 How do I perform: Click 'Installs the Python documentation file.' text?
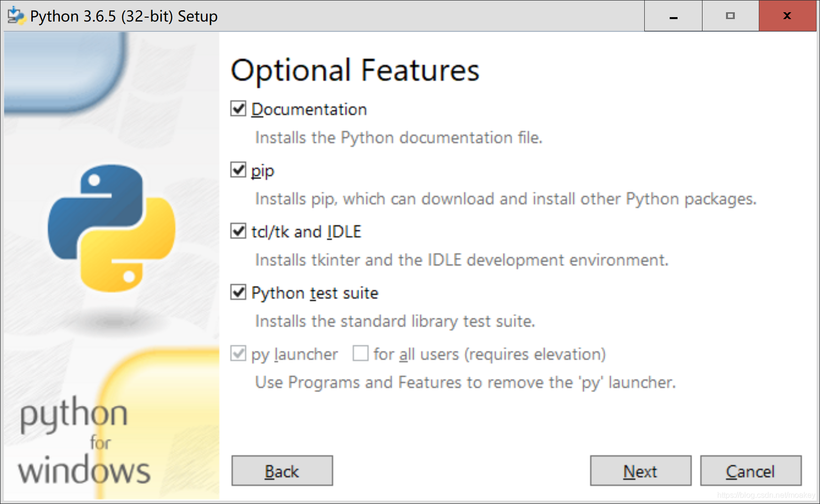pos(398,138)
